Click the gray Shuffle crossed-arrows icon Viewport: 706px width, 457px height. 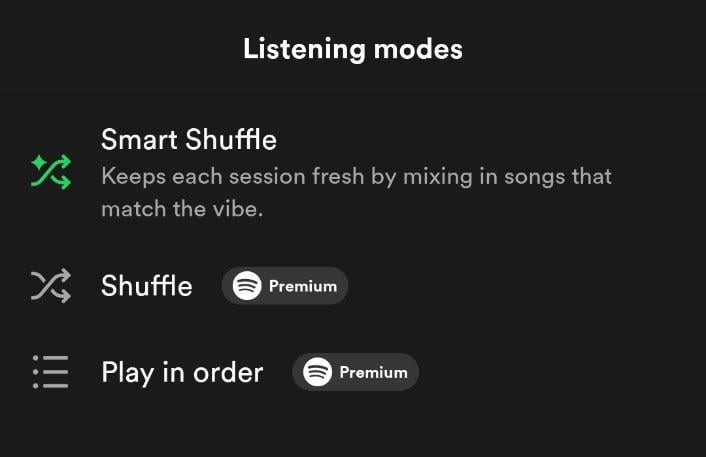(50, 287)
